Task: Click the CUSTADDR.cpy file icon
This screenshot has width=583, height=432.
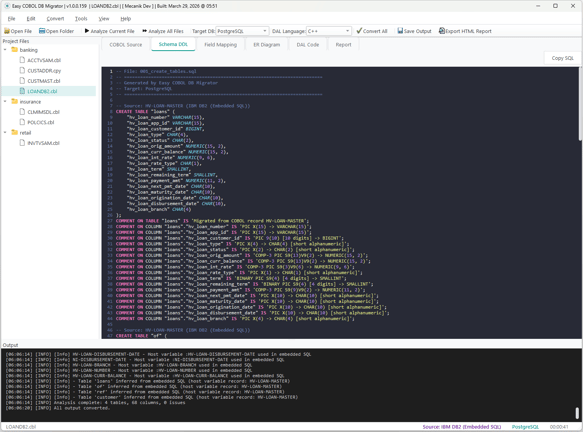Action: pos(22,70)
